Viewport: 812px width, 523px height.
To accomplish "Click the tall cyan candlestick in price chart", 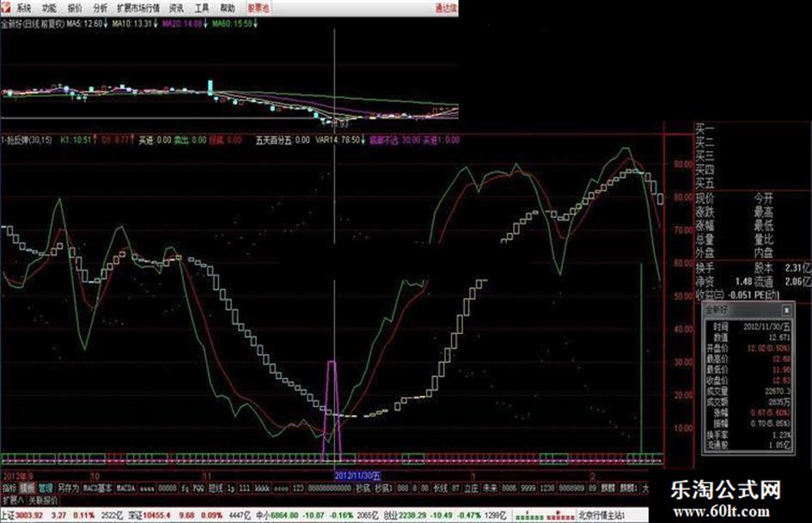I will coord(211,87).
